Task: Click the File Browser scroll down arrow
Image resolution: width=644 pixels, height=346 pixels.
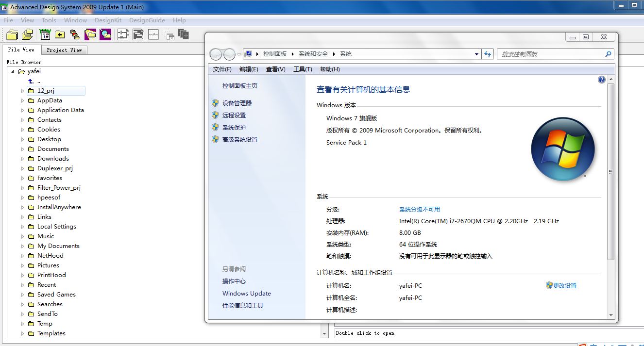Action: click(324, 334)
